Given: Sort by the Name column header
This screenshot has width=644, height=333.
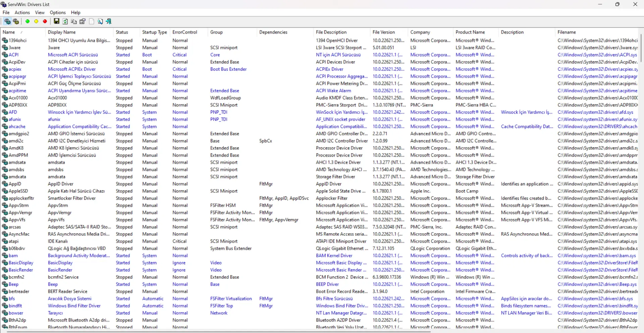Looking at the screenshot, I should (x=23, y=32).
